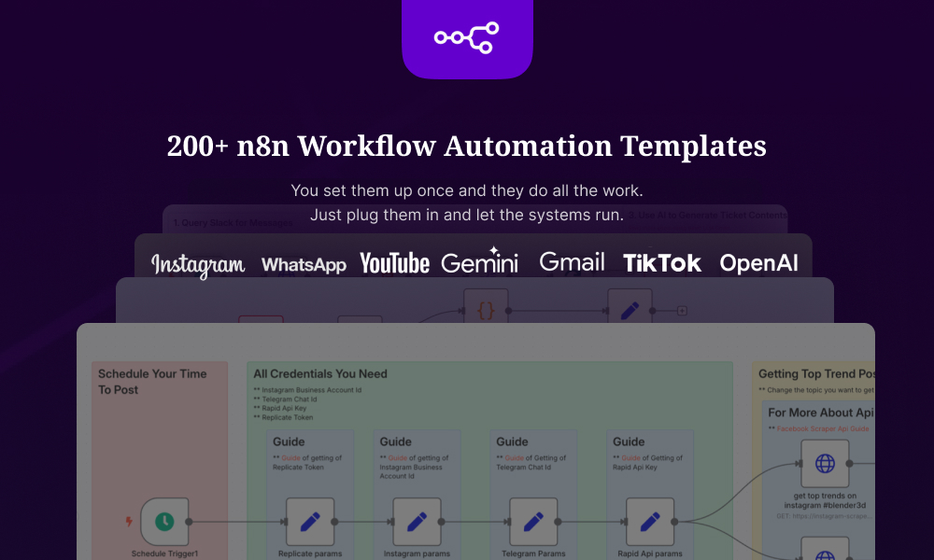
Task: Select the Instagram logo
Action: [x=196, y=264]
